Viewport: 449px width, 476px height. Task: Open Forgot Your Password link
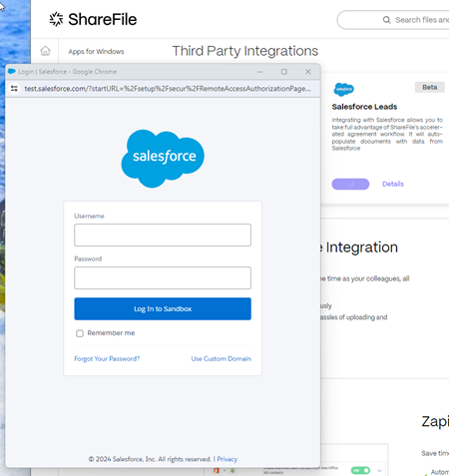click(x=107, y=358)
